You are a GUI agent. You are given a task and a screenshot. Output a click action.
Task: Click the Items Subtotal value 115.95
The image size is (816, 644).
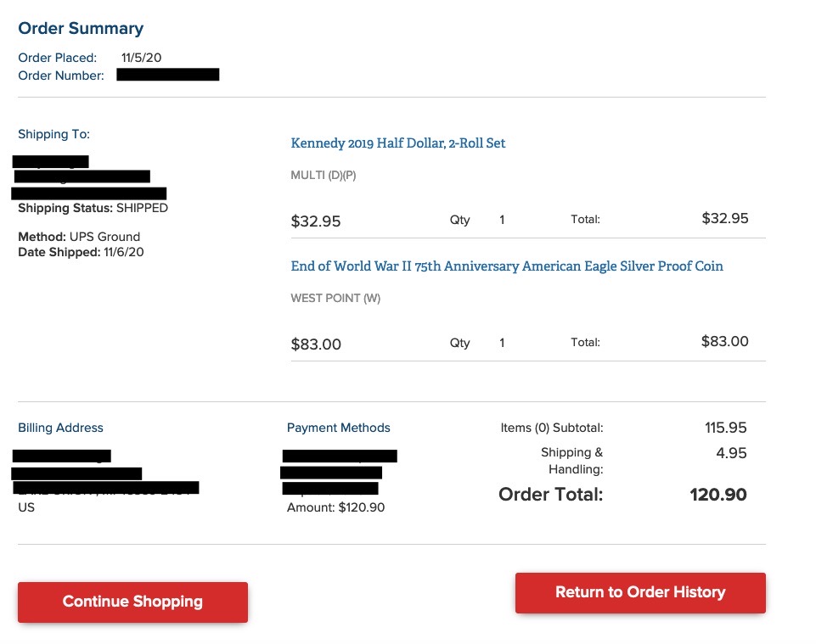pos(725,428)
